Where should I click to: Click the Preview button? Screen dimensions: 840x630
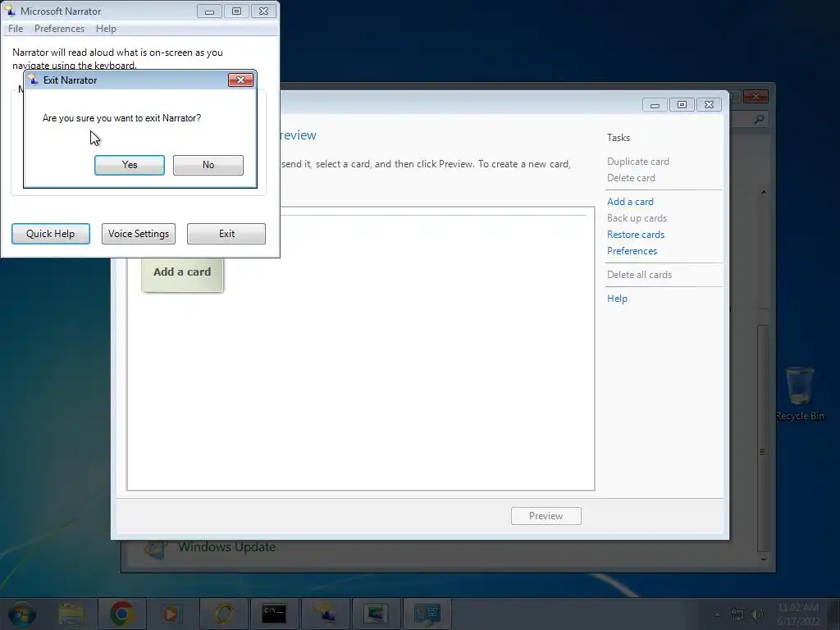pos(546,516)
